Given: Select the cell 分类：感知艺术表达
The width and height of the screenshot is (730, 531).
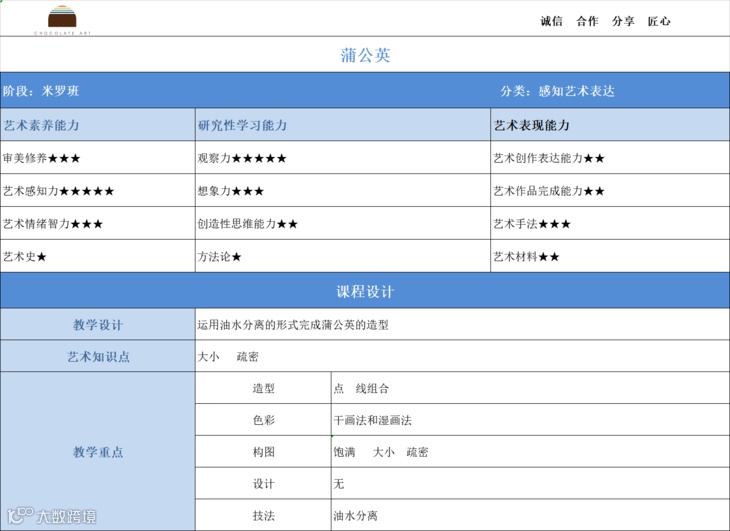Looking at the screenshot, I should click(x=558, y=91).
